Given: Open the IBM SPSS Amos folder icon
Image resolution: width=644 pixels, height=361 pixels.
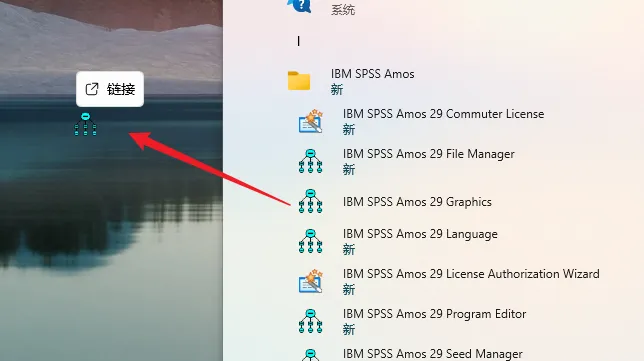Looking at the screenshot, I should click(299, 81).
